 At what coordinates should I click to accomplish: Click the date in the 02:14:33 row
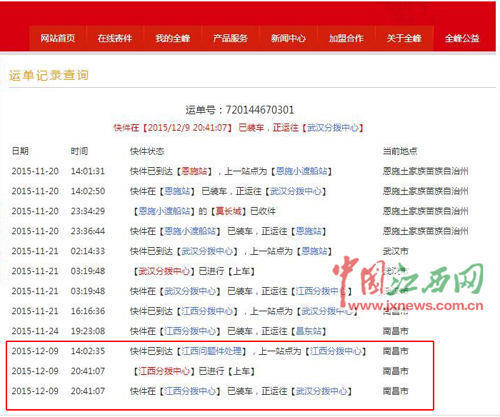pyautogui.click(x=35, y=251)
